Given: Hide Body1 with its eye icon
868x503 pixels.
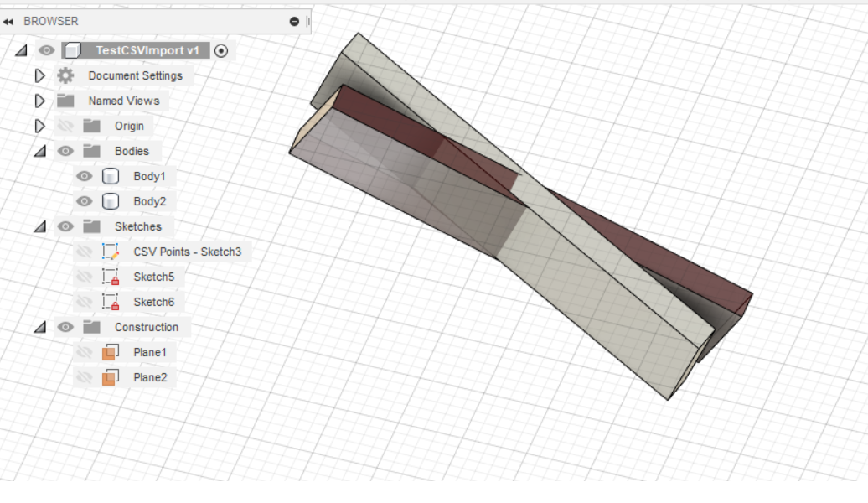Looking at the screenshot, I should 84,176.
